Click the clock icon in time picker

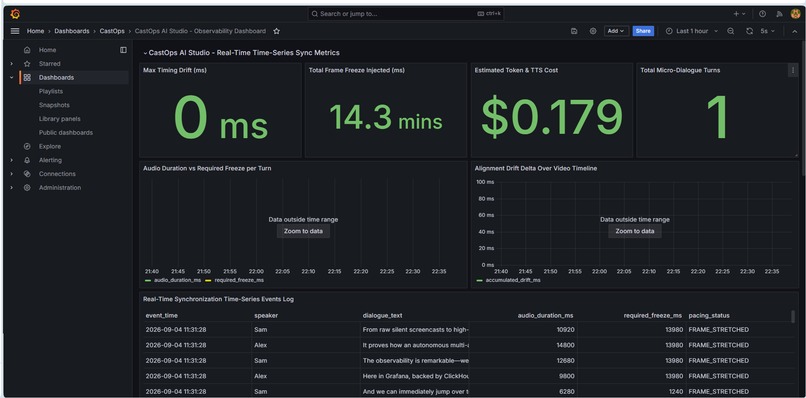pos(669,31)
